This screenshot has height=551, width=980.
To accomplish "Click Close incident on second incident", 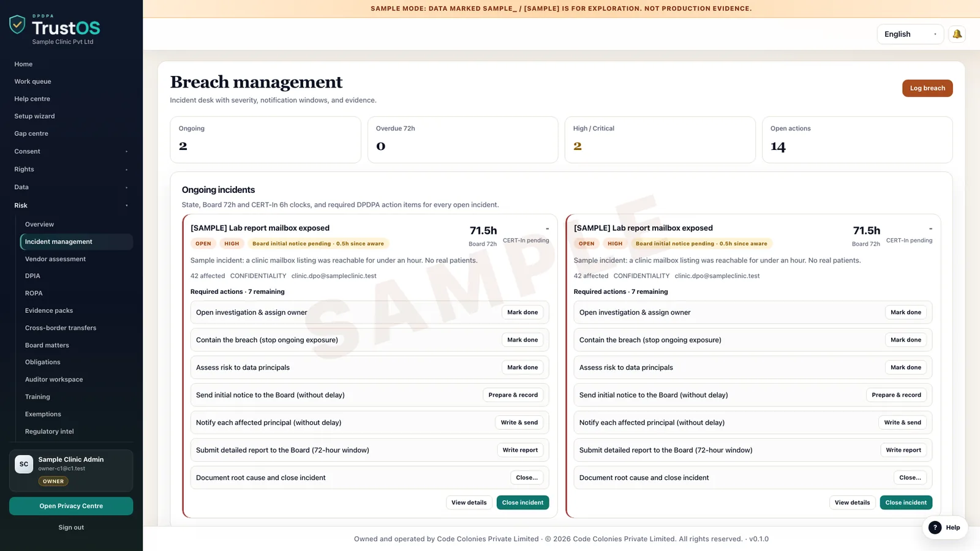I will click(x=906, y=503).
